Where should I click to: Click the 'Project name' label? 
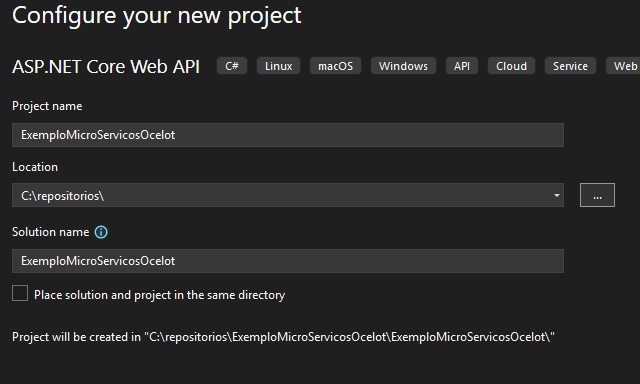pyautogui.click(x=47, y=106)
